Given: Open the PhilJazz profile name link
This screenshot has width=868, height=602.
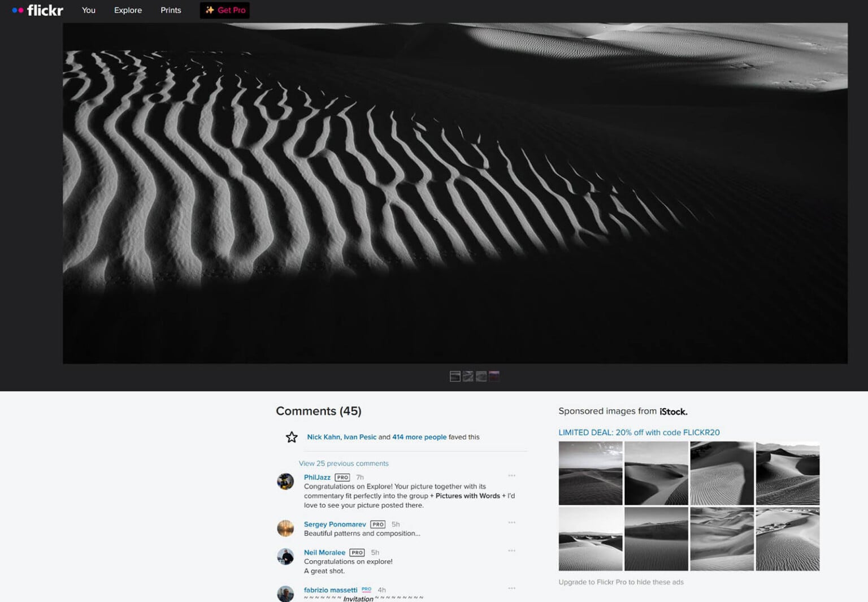Looking at the screenshot, I should point(317,478).
